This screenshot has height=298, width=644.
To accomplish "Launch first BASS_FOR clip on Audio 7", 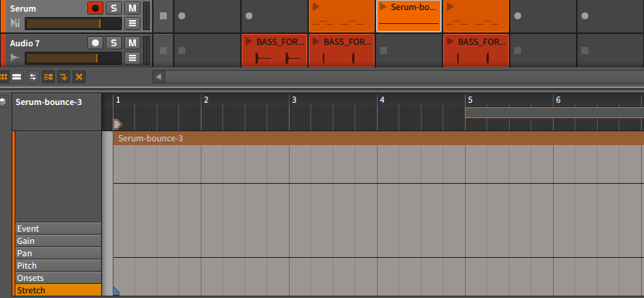I will click(249, 42).
